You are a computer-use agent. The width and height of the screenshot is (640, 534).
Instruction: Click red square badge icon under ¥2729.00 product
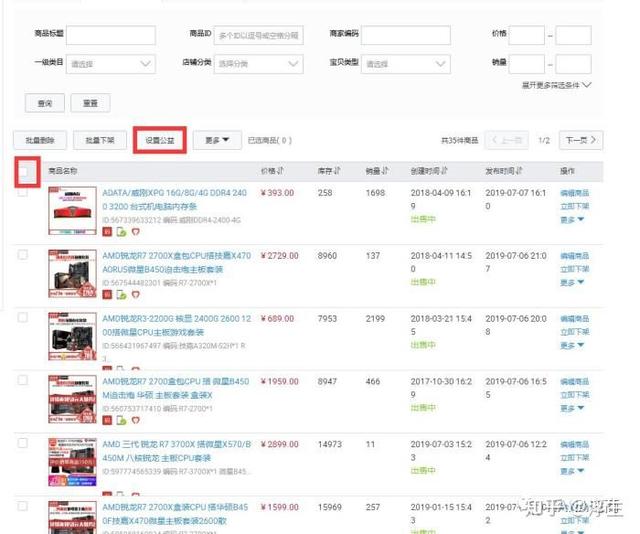(x=107, y=294)
